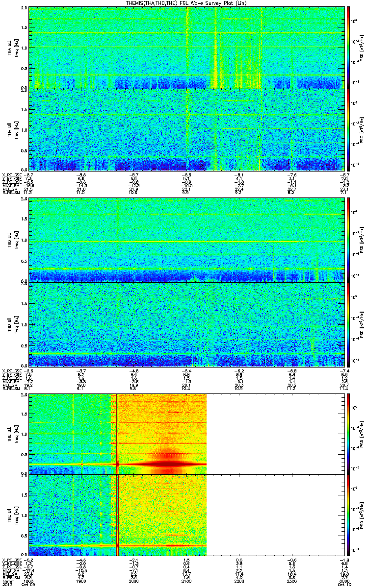Click the THE B∥ spectrogram panel
Viewport: 368px width, 588px height.
(x=185, y=514)
